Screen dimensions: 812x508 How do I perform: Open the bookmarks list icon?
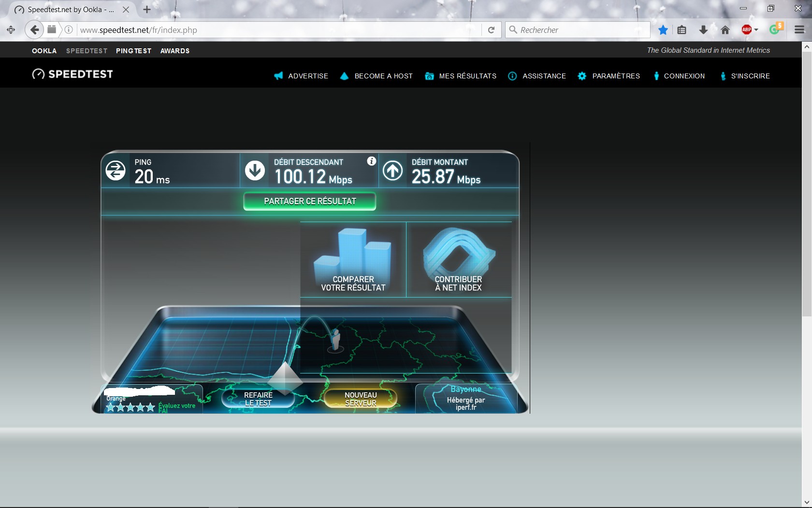[x=681, y=30]
